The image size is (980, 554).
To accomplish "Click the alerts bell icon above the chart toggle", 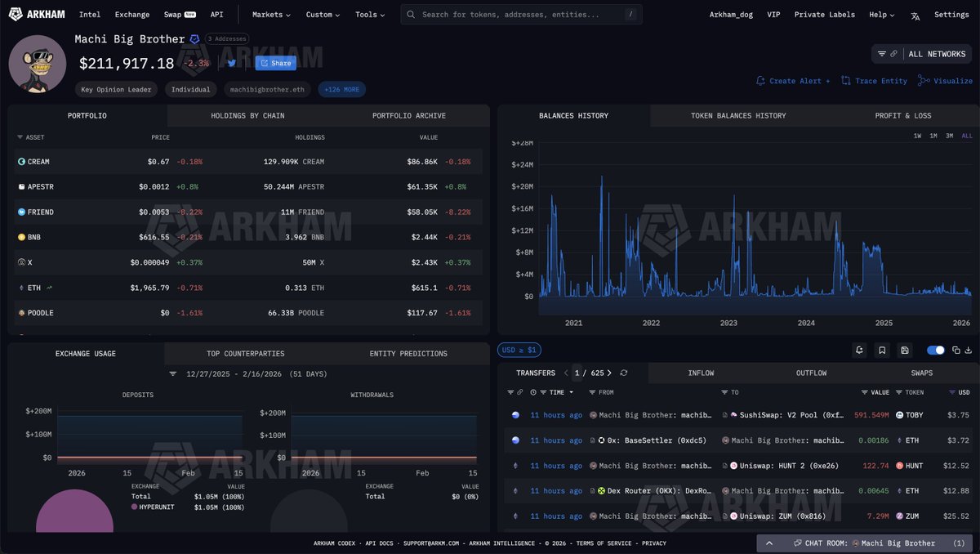I will (859, 350).
